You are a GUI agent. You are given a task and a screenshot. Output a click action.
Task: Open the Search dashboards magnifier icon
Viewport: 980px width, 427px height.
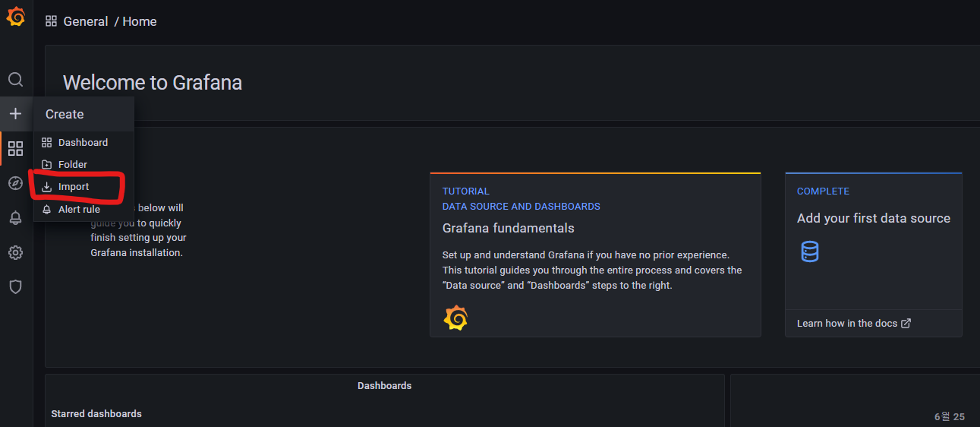pyautogui.click(x=15, y=80)
